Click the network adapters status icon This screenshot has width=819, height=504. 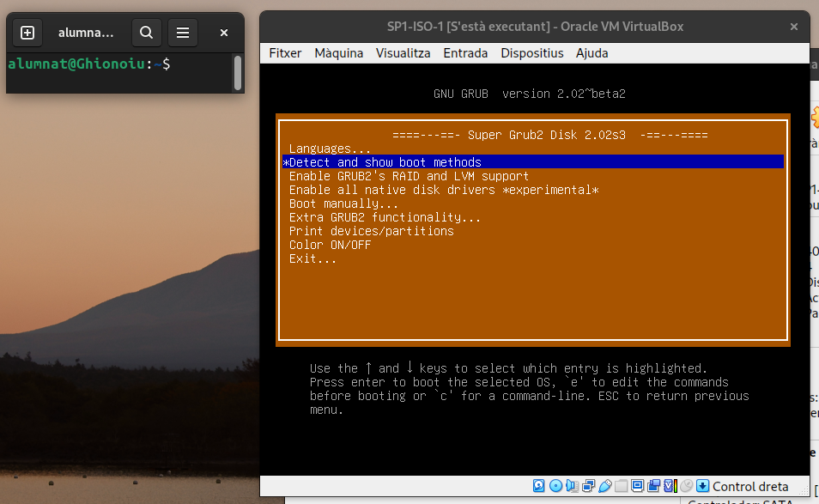[x=588, y=486]
